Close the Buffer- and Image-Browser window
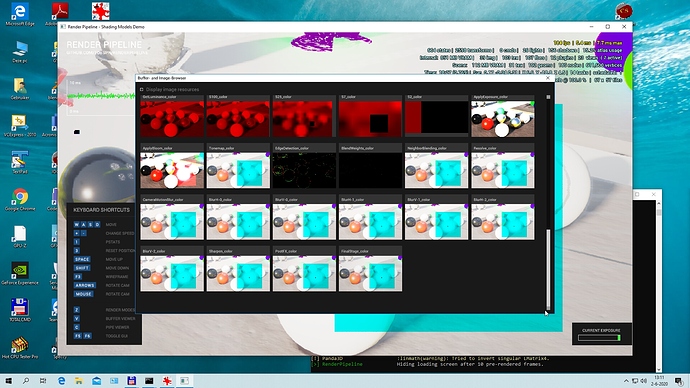 tap(548, 78)
